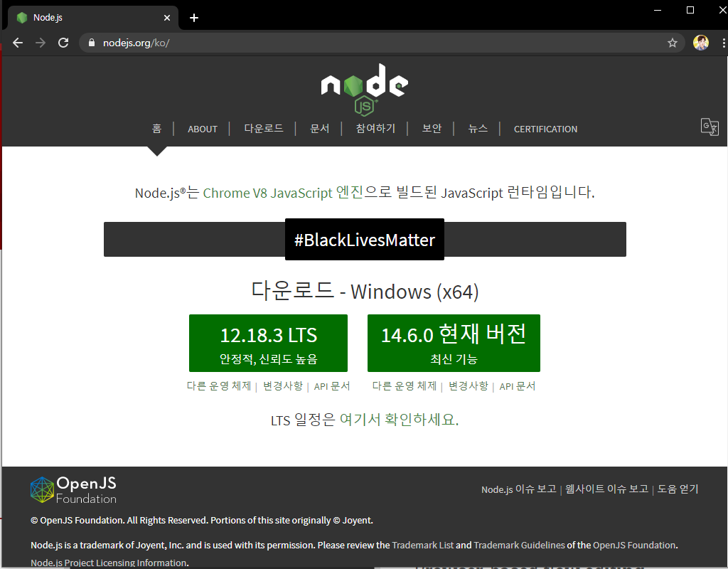Open Trademark List link
728x569 pixels.
[x=422, y=546]
